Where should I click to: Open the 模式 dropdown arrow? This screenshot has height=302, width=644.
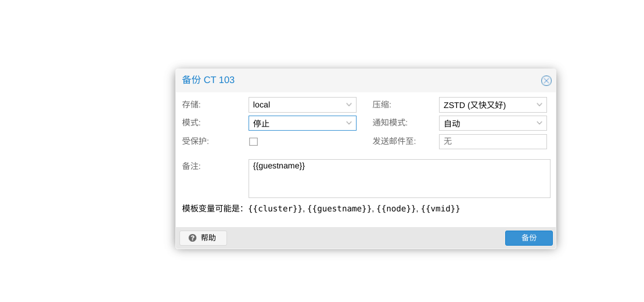click(x=349, y=123)
